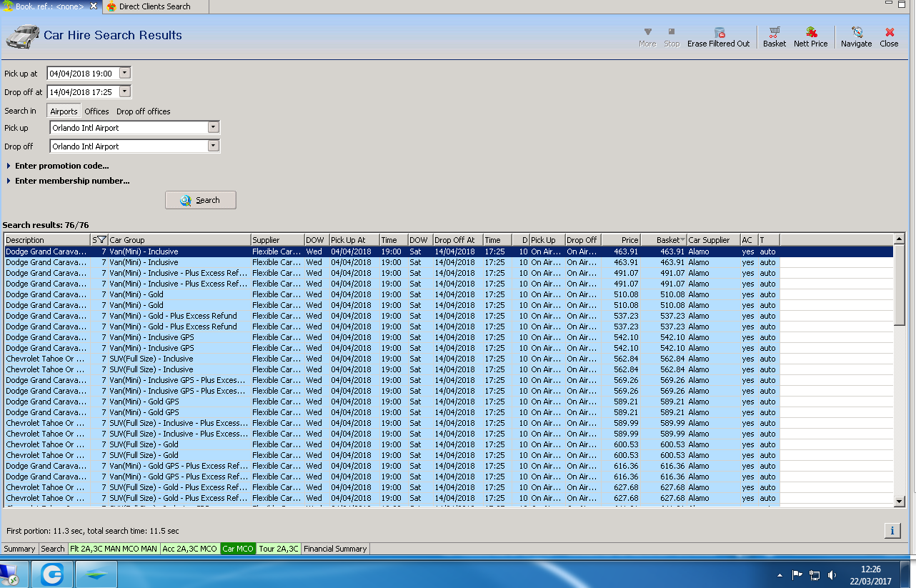Image resolution: width=916 pixels, height=588 pixels.
Task: Click the network tray icon
Action: [815, 574]
